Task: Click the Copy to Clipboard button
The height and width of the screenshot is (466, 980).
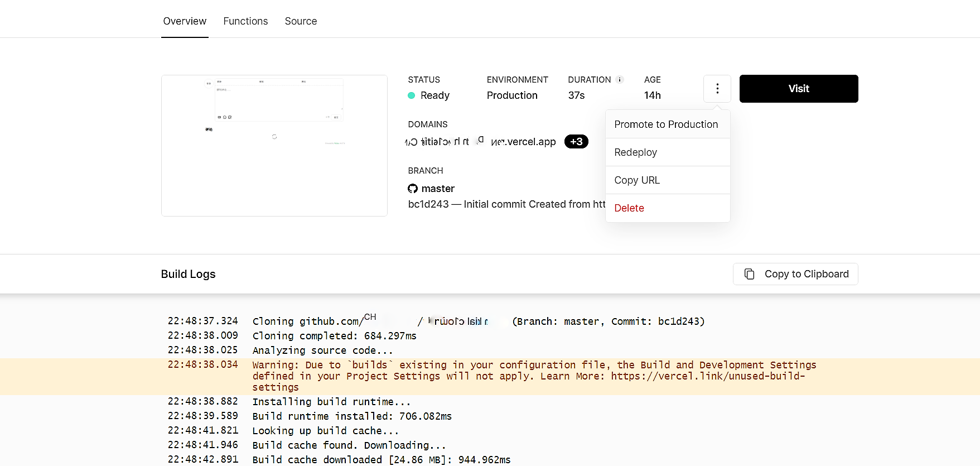Action: click(795, 274)
